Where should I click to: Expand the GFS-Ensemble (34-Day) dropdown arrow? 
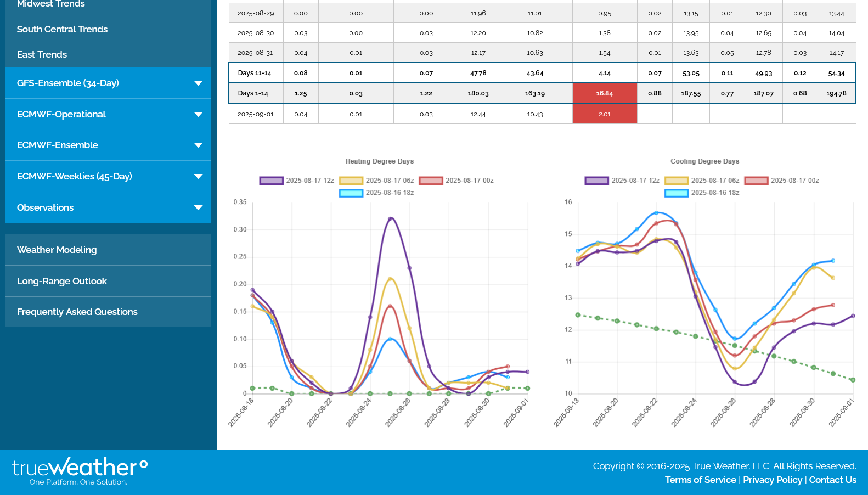[198, 83]
